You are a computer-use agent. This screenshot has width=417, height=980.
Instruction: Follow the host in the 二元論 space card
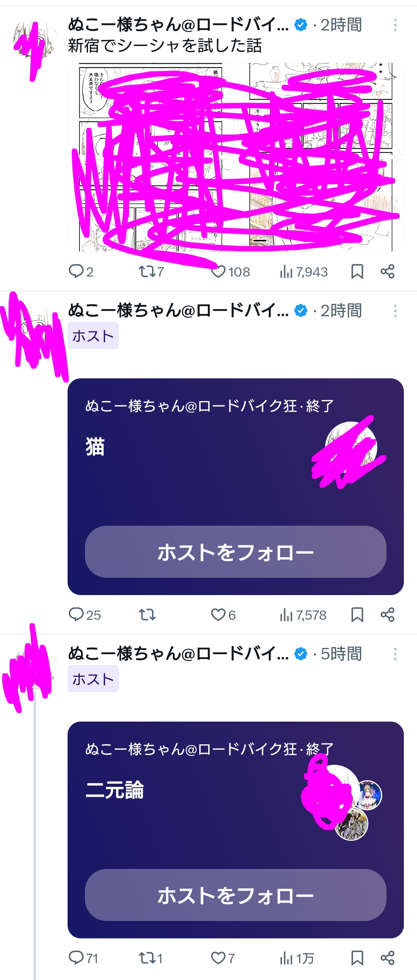point(236,895)
